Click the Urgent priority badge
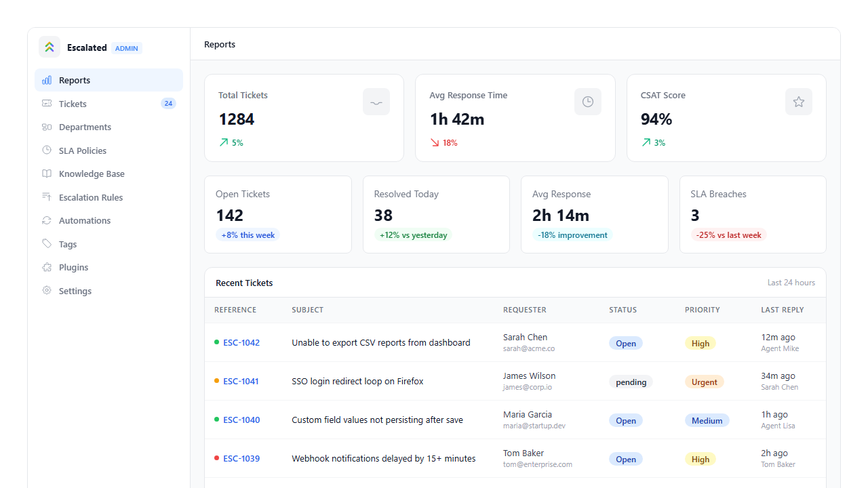This screenshot has width=868, height=488. 704,382
